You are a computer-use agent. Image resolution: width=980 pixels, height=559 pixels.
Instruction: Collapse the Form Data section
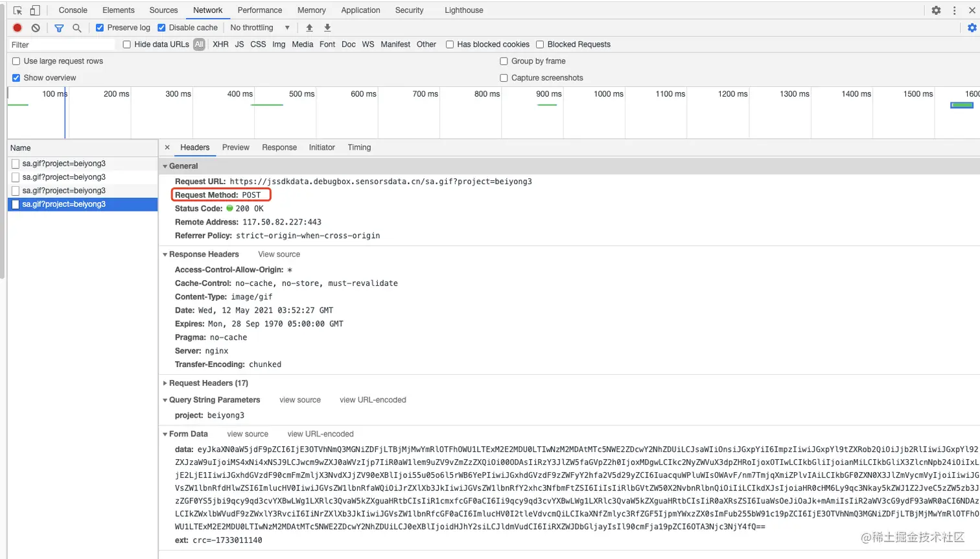point(165,434)
